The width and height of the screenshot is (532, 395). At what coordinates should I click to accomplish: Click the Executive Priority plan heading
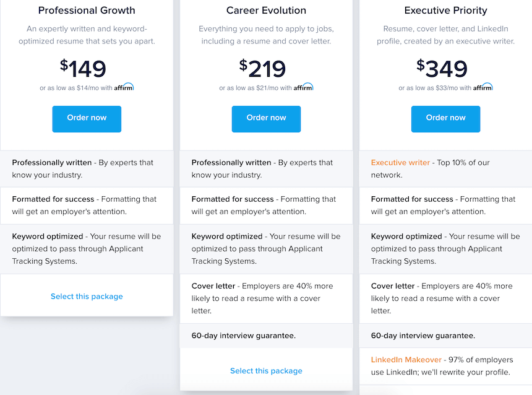pos(445,11)
